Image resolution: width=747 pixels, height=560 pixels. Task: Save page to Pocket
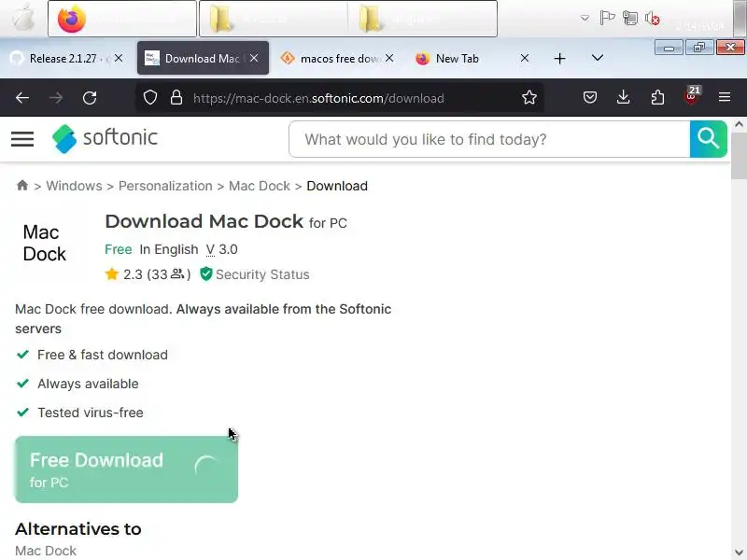pos(590,98)
